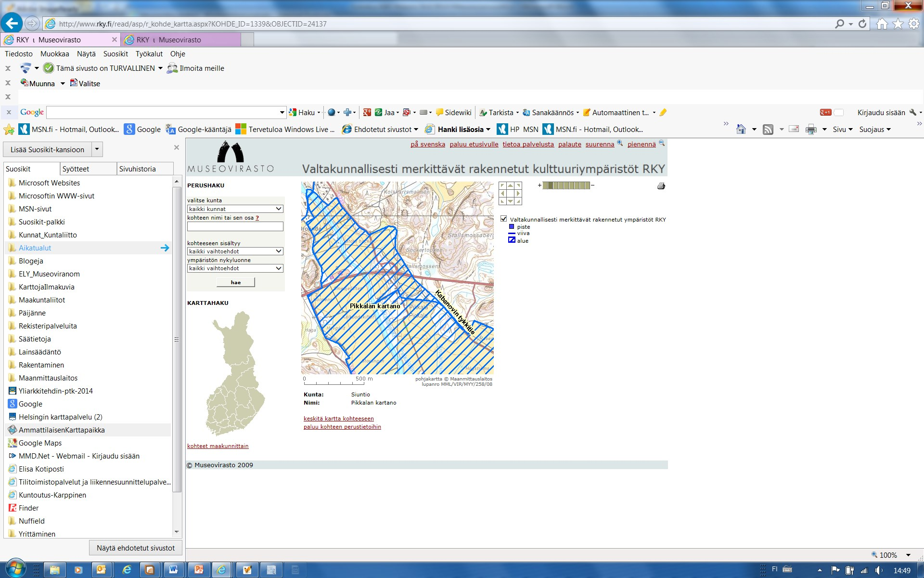Click the 'paluu etusivulle' link
This screenshot has width=924, height=578.
point(474,144)
